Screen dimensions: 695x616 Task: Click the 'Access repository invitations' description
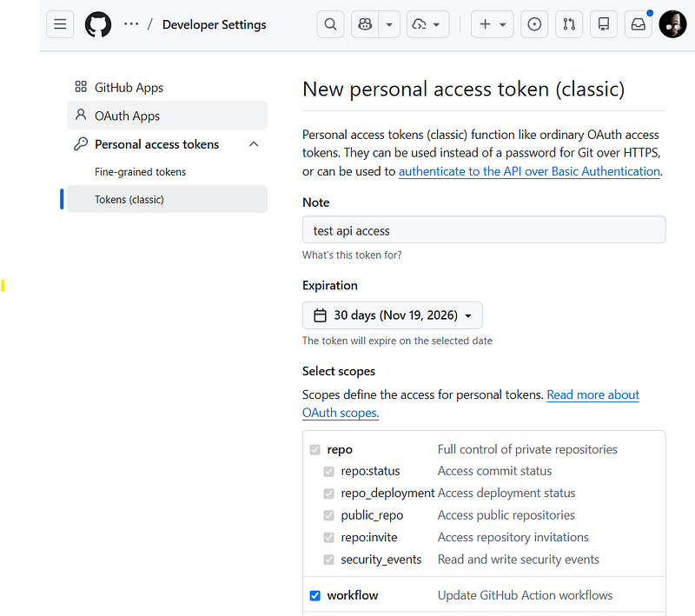(513, 537)
